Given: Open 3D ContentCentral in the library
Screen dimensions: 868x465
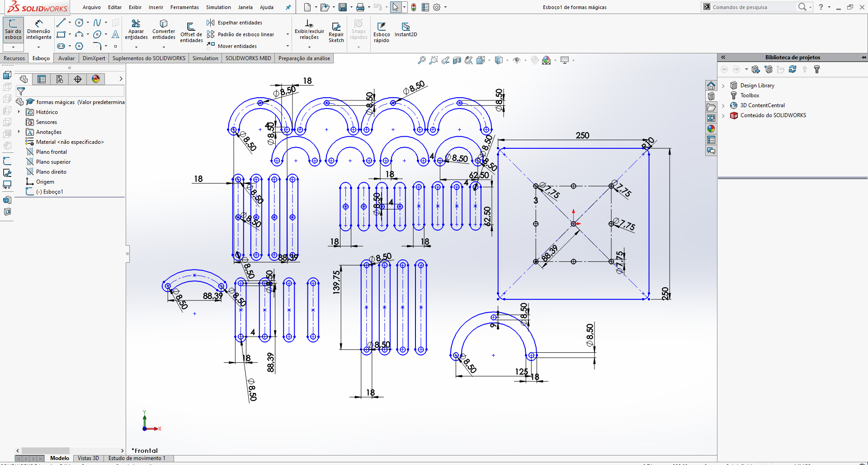Looking at the screenshot, I should pos(762,105).
